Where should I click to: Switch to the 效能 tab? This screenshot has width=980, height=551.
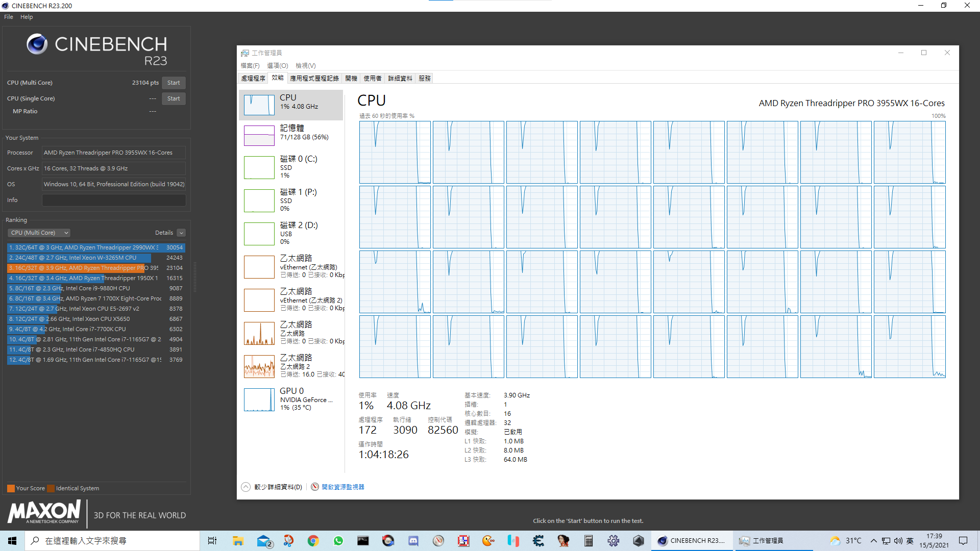[x=278, y=78]
